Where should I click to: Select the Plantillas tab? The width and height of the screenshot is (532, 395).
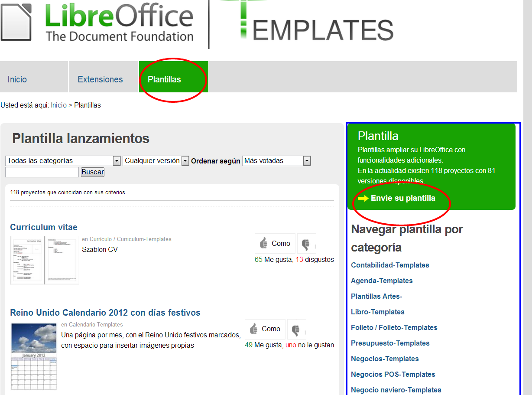173,77
